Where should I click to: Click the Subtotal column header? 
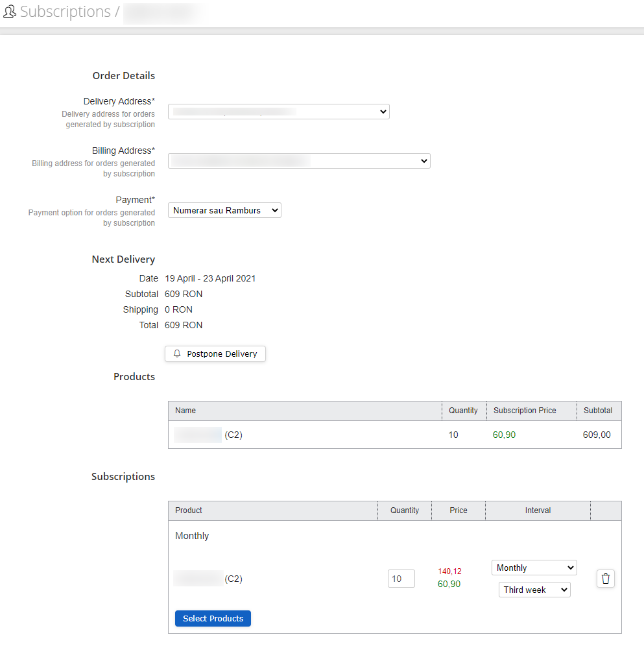pyautogui.click(x=597, y=411)
